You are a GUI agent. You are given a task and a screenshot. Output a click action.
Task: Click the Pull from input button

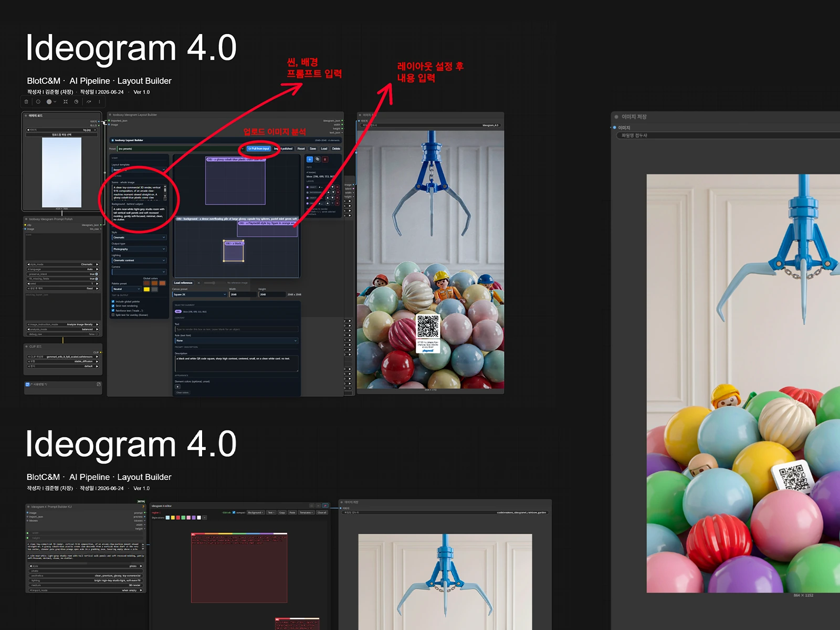[x=258, y=149]
